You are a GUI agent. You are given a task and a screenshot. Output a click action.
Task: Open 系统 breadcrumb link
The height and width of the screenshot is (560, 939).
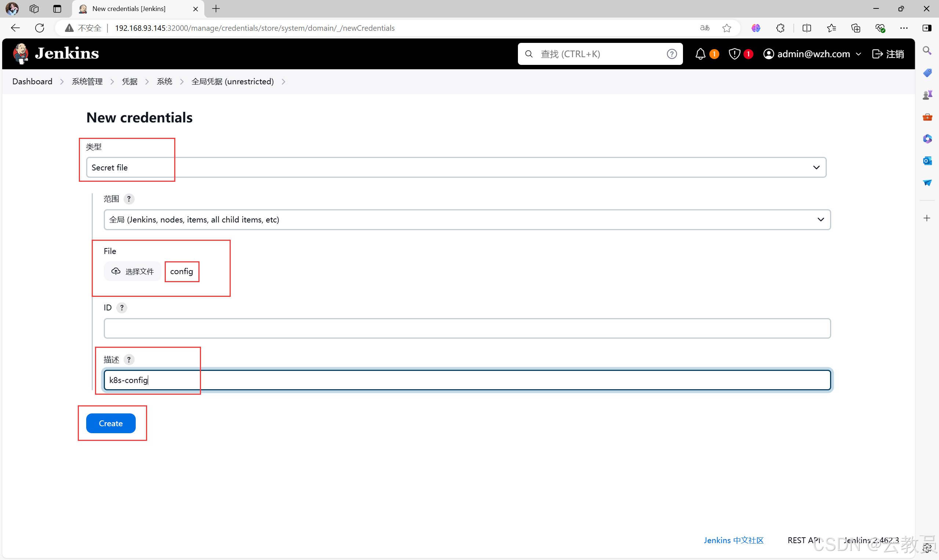(x=164, y=81)
